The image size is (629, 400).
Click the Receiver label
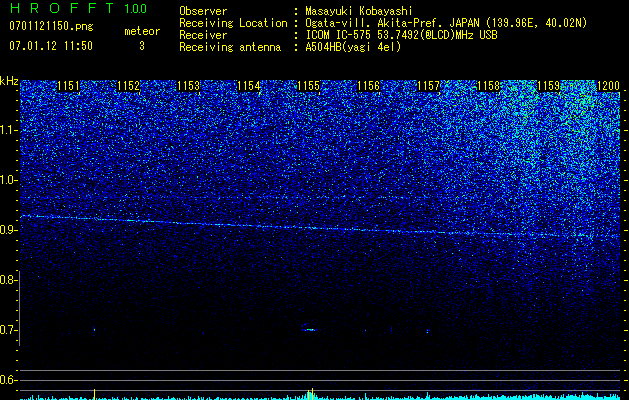click(x=203, y=35)
